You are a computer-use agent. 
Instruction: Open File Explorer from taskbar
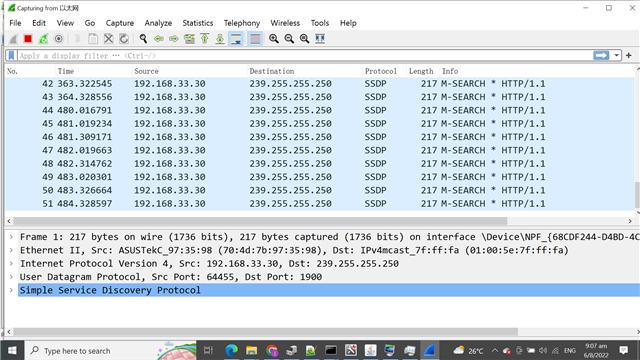[x=251, y=350]
